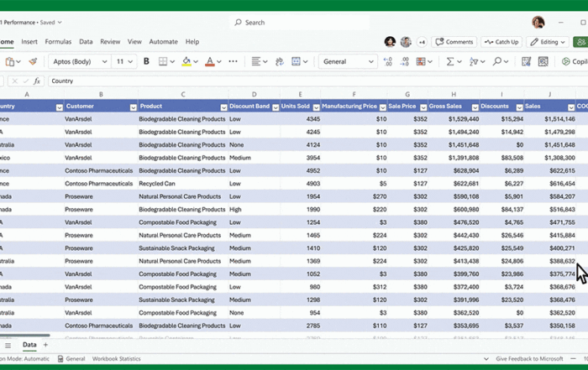Cancel formula entry X icon

click(14, 81)
